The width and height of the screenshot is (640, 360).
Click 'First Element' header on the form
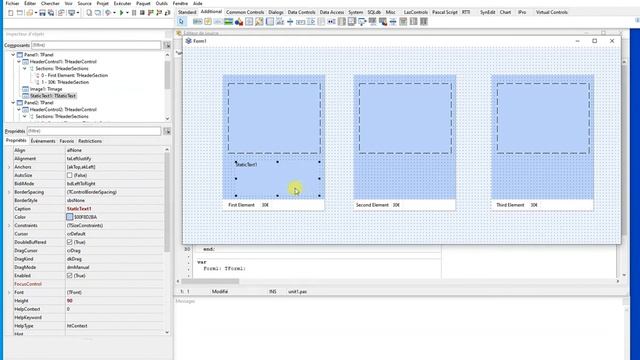241,205
